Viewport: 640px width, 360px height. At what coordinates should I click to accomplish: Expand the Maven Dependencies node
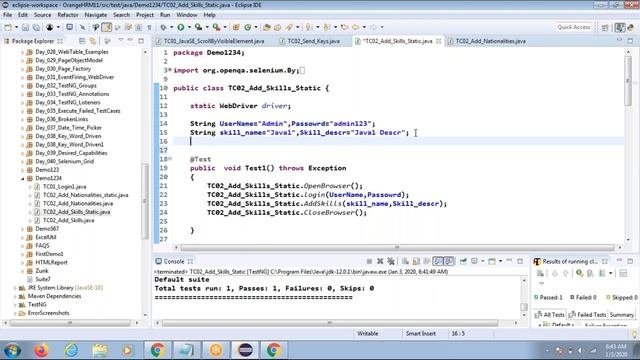coord(15,296)
